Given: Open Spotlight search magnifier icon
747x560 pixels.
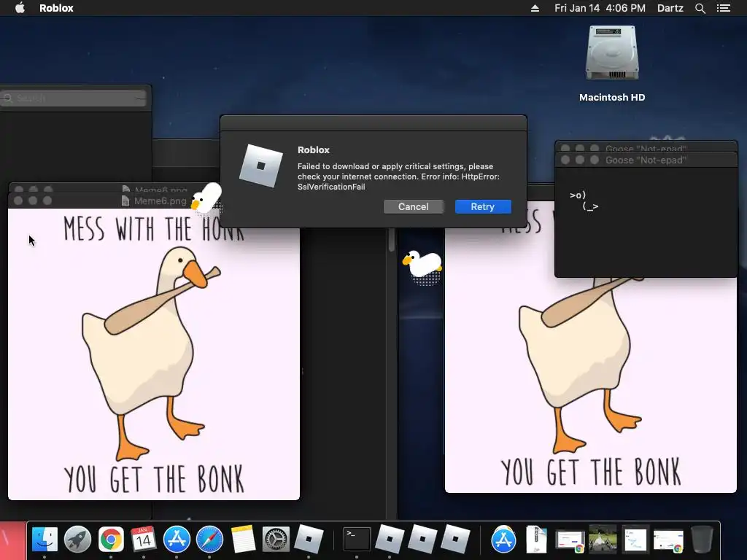Looking at the screenshot, I should pos(700,8).
